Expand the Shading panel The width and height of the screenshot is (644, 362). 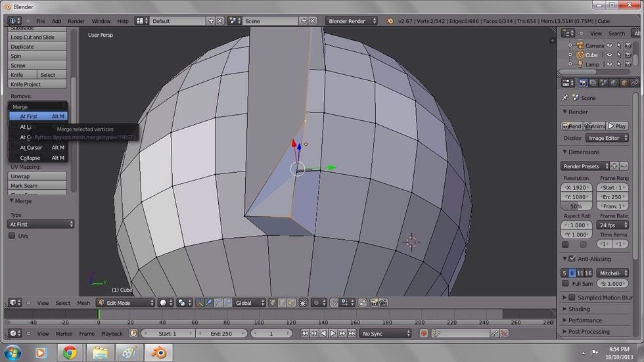click(x=579, y=309)
